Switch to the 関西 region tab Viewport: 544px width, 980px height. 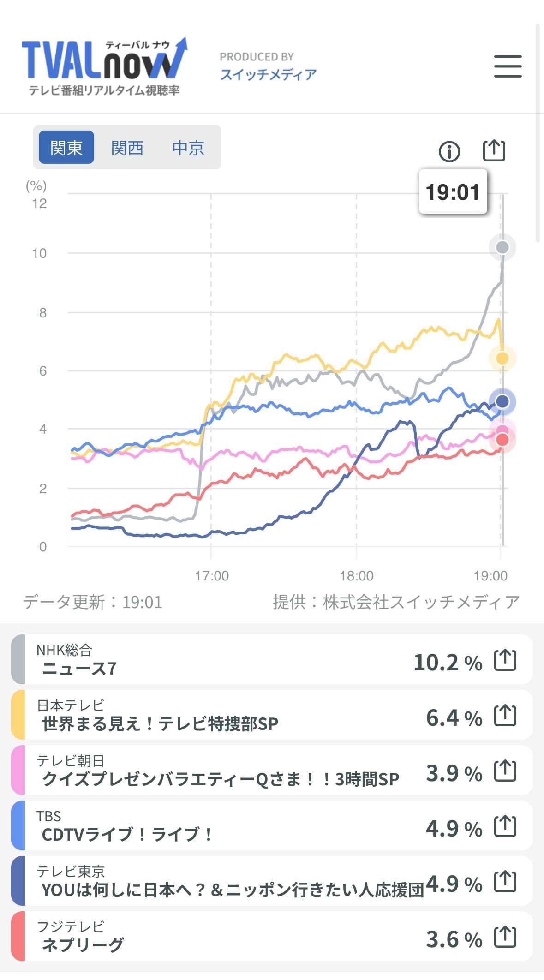(127, 148)
